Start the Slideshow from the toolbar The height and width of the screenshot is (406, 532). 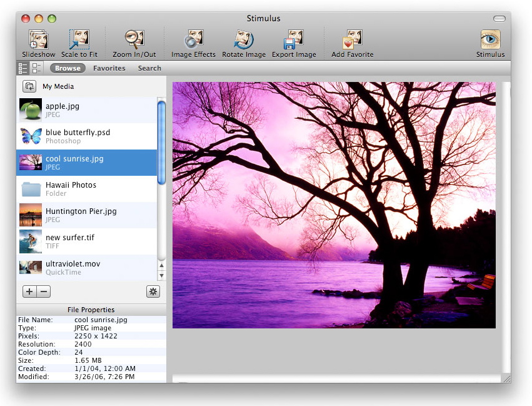tap(39, 40)
